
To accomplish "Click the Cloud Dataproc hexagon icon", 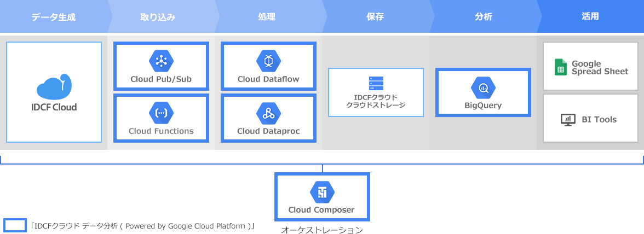I will 268,113.
